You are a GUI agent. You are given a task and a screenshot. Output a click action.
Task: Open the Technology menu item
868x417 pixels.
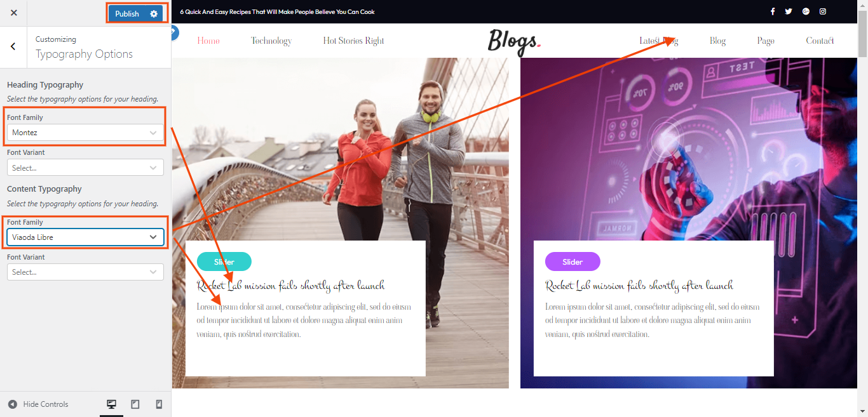[271, 41]
